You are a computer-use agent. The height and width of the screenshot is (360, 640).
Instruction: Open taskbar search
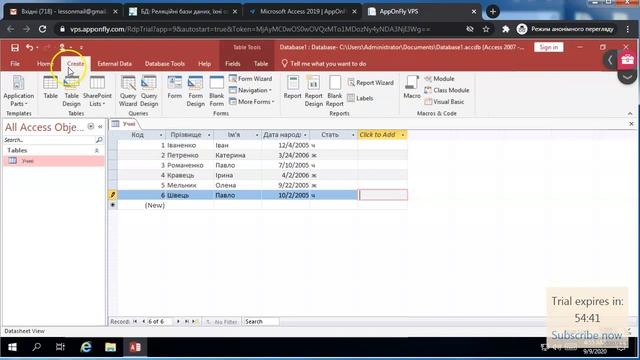36,347
